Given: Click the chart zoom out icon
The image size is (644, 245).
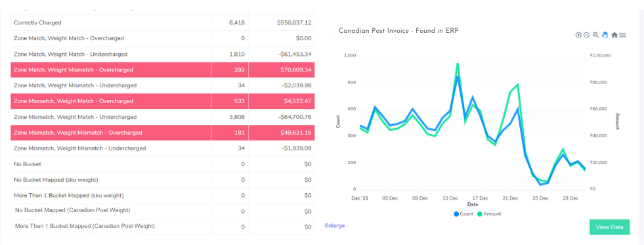Looking at the screenshot, I should pos(586,35).
